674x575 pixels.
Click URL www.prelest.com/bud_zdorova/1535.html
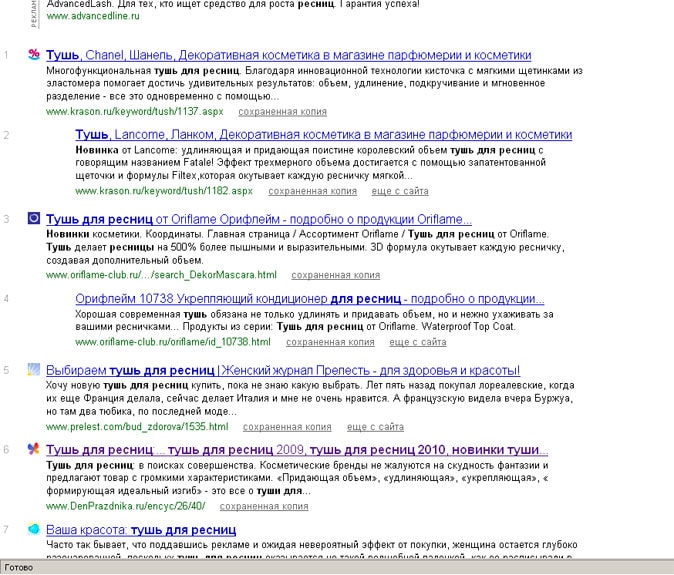(137, 427)
